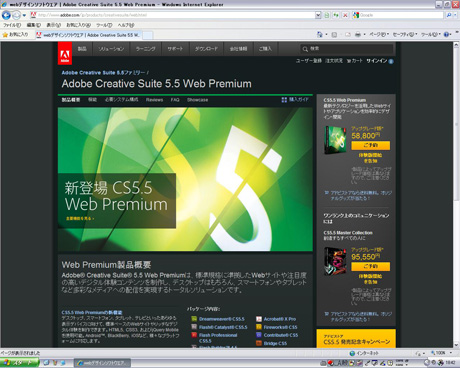Open the カート link
Viewport: 460px width, 368px height.
(x=355, y=61)
